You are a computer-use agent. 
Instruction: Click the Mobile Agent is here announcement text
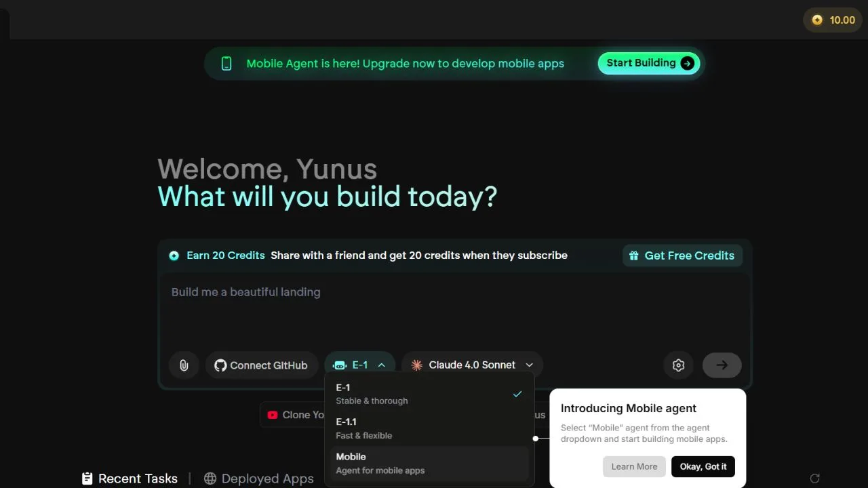406,64
